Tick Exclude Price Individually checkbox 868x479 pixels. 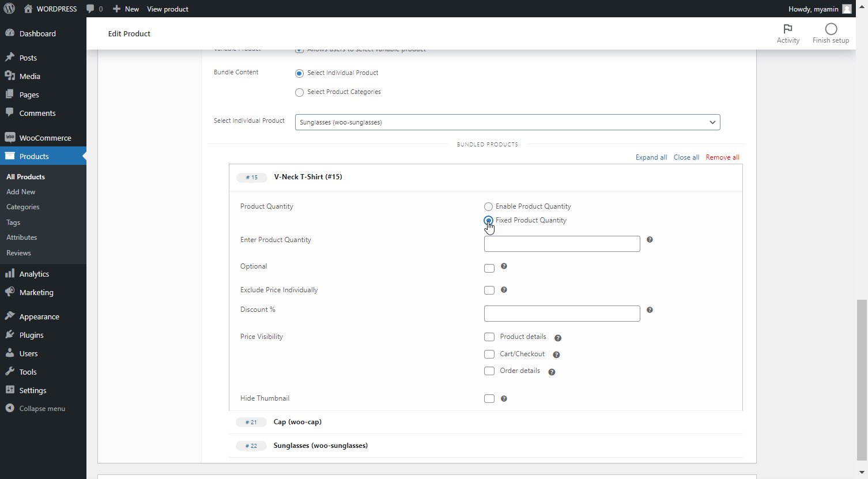489,291
